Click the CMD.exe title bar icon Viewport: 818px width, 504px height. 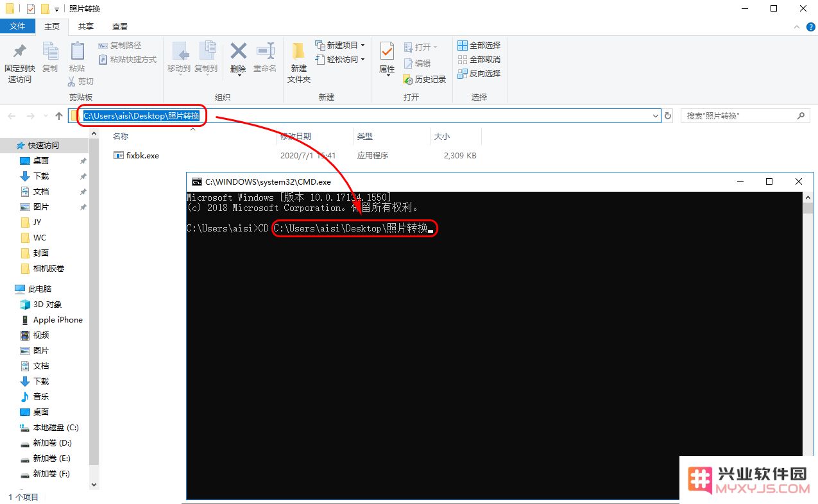197,182
